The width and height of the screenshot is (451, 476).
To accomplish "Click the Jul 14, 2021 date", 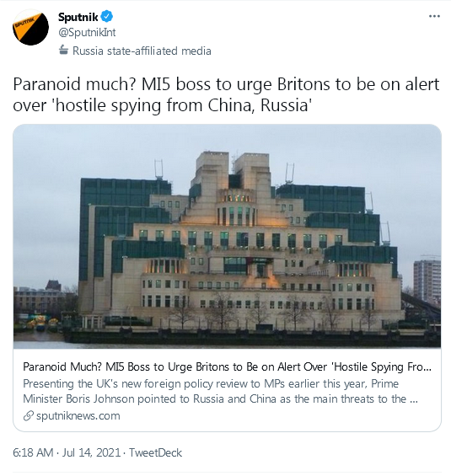I will (91, 453).
